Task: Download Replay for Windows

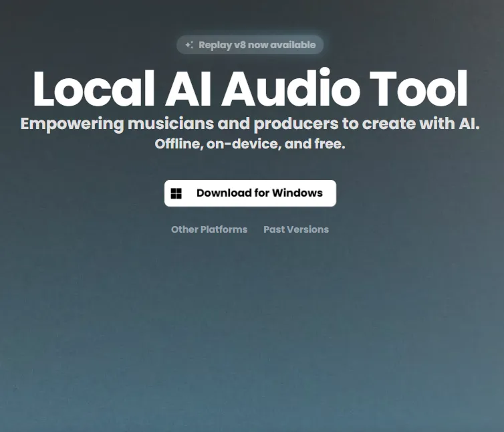Action: 250,193
